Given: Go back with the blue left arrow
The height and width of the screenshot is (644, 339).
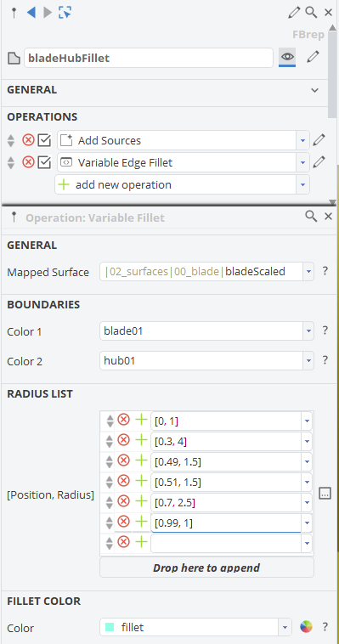Looking at the screenshot, I should pyautogui.click(x=31, y=13).
